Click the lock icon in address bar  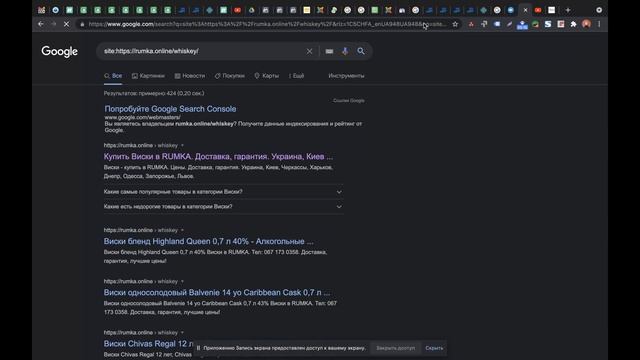(x=82, y=24)
